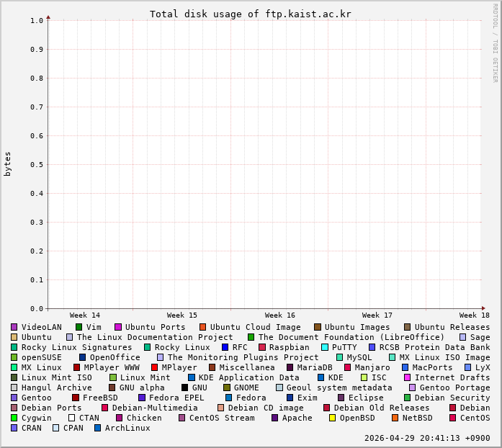Select the Raspbian legend color square
This screenshot has width=502, height=448.
point(262,347)
